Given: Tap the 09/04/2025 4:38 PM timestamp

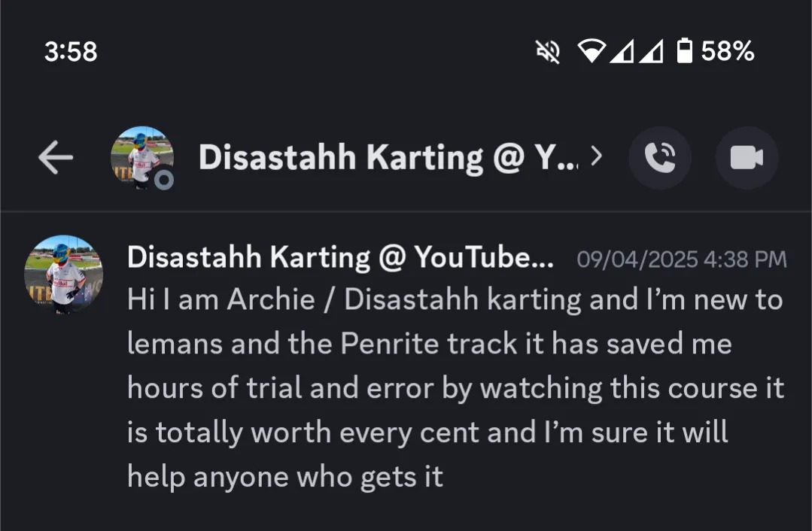Looking at the screenshot, I should [681, 259].
